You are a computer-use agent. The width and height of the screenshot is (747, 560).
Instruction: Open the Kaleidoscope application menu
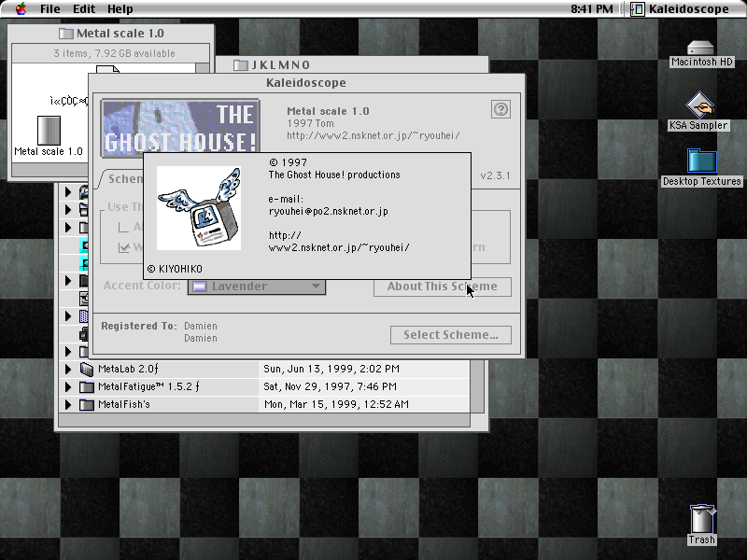[680, 9]
